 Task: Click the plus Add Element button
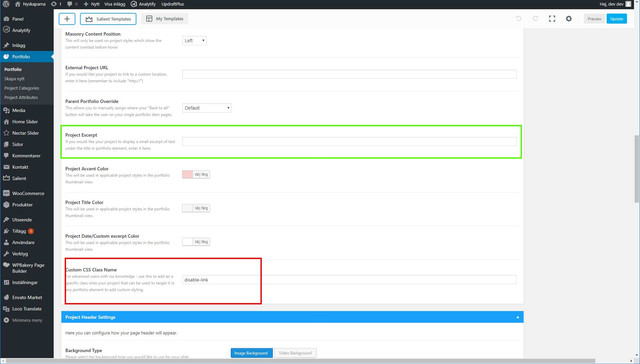pyautogui.click(x=67, y=19)
